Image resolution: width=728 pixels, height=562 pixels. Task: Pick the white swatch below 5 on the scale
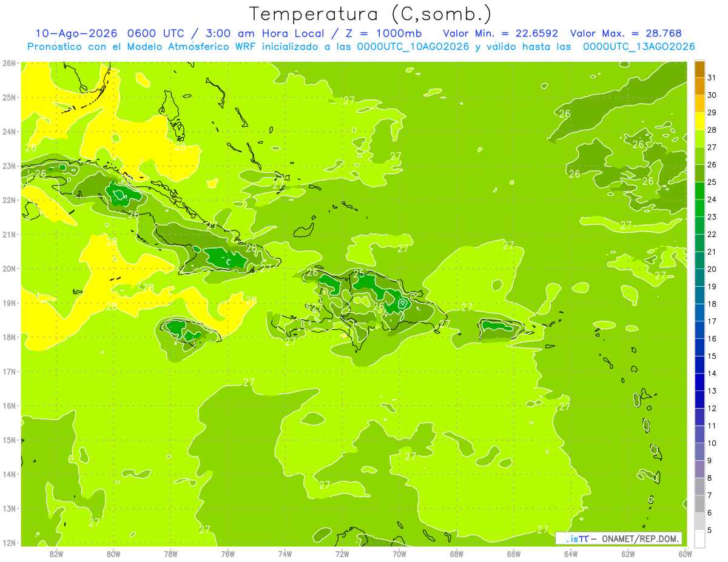tap(699, 538)
